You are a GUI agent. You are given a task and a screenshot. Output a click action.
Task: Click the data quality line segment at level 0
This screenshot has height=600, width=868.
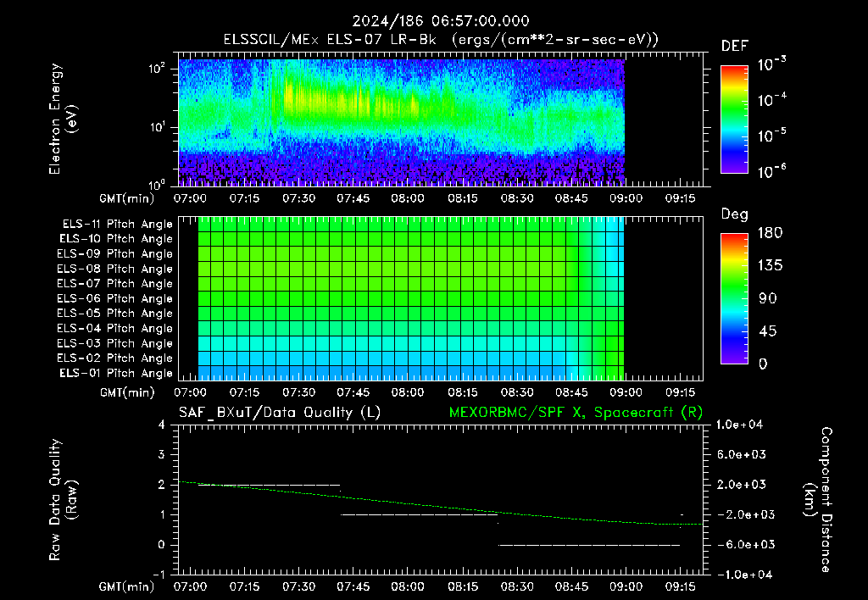[x=589, y=545]
